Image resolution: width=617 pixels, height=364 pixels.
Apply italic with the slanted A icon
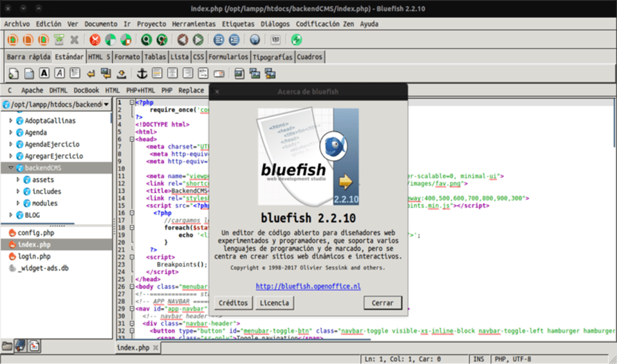pyautogui.click(x=60, y=74)
